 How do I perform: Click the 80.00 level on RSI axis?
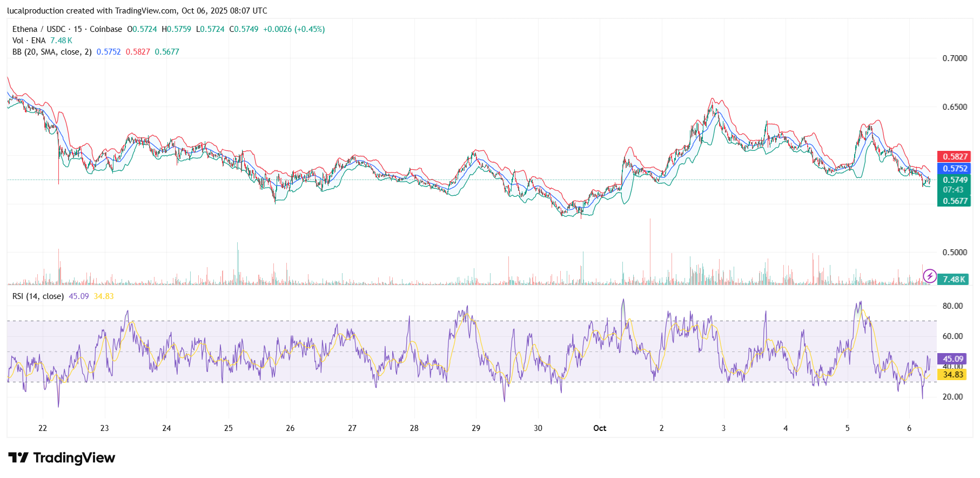952,306
